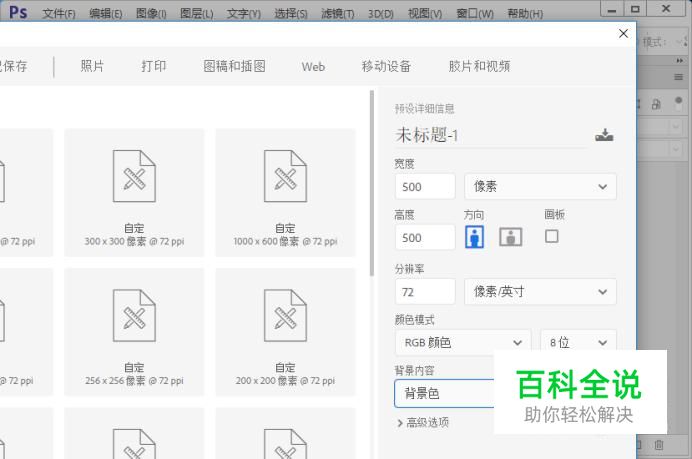Click the Photoshop Ps logo icon

[18, 12]
